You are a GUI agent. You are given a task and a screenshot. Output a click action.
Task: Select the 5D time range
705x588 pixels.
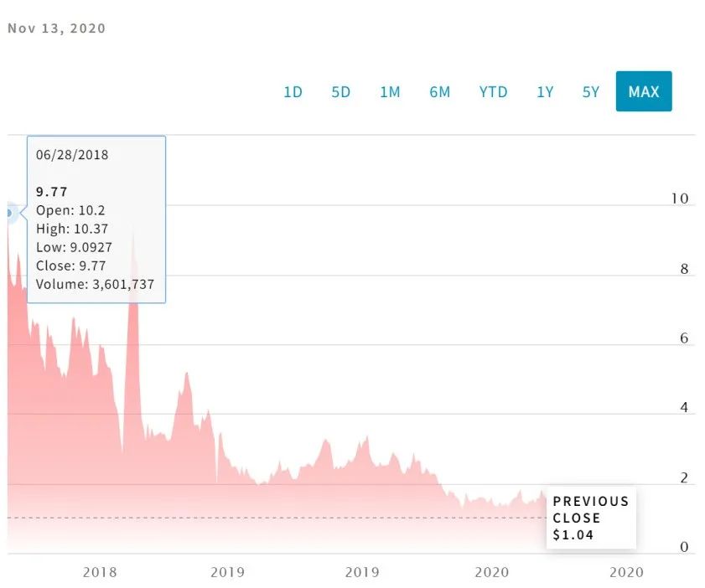(341, 92)
